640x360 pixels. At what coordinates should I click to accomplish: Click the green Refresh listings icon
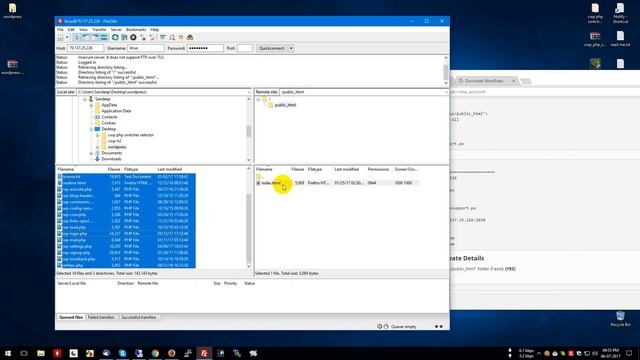[115, 38]
